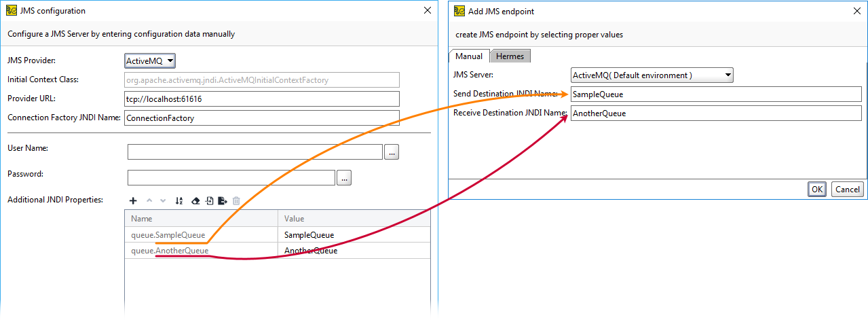Delete selected JNDI property
Screen dimensions: 868x320
(x=236, y=200)
